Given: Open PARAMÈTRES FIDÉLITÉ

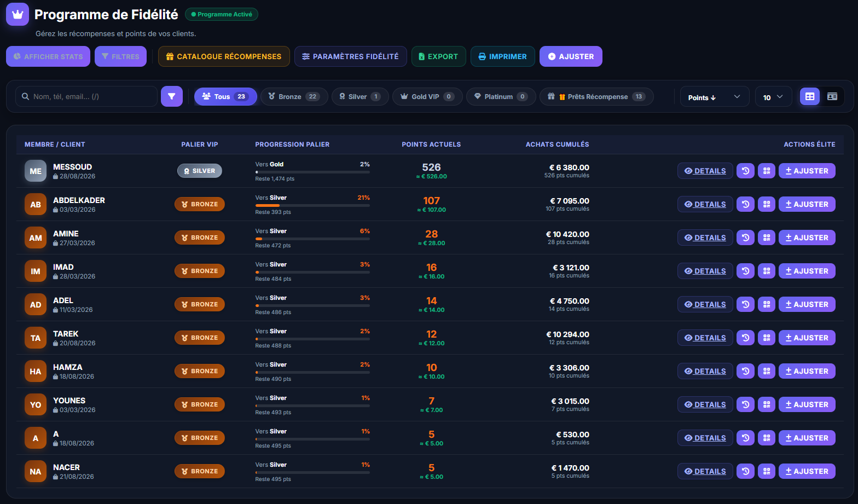Looking at the screenshot, I should (x=351, y=56).
